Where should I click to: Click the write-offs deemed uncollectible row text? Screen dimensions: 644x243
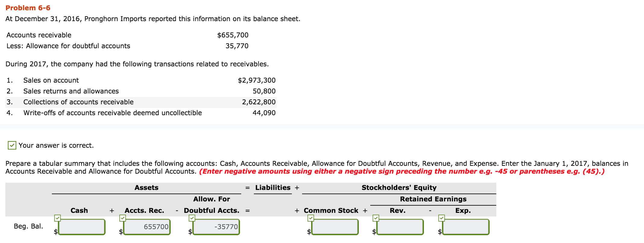(x=113, y=113)
